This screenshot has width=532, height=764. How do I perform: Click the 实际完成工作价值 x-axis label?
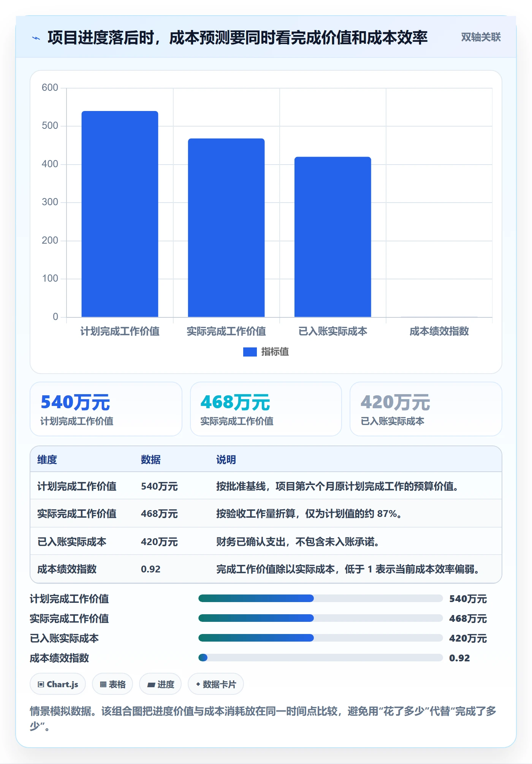point(226,331)
